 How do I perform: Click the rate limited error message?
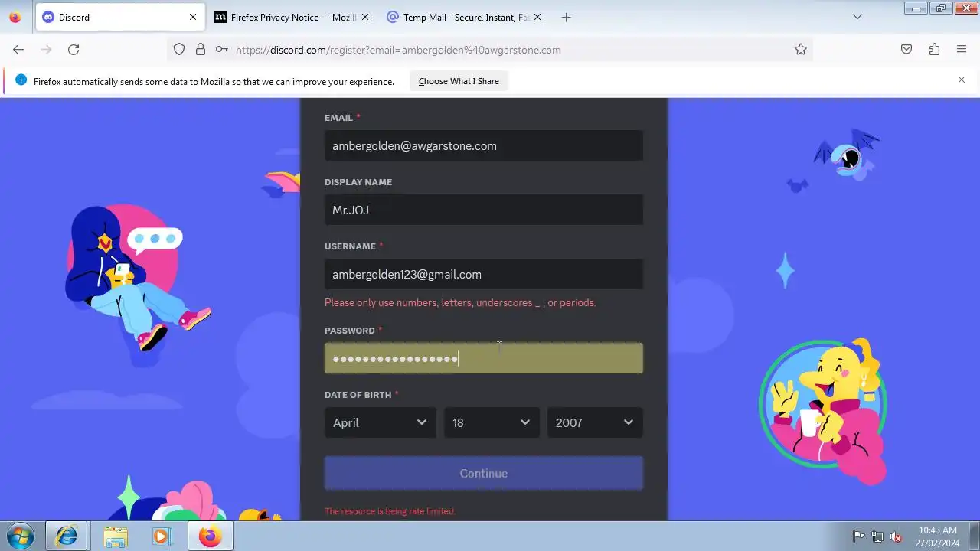pos(390,511)
